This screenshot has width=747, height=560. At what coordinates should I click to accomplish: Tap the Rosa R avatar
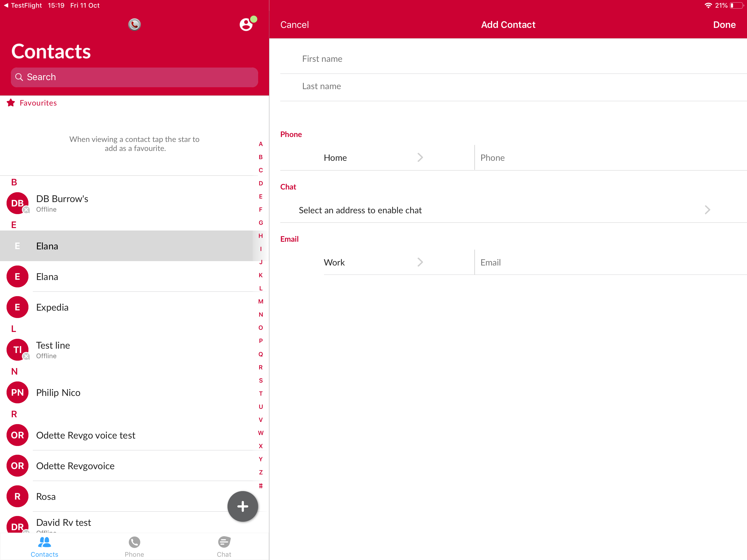(x=17, y=496)
